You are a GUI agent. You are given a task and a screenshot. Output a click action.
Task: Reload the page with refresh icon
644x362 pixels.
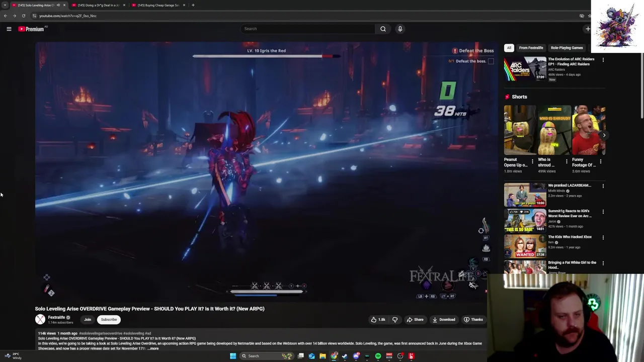click(23, 16)
